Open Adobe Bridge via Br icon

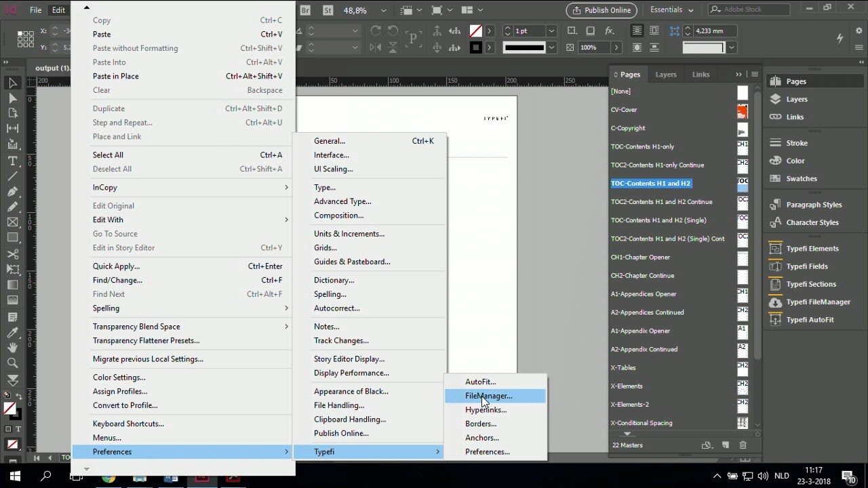pyautogui.click(x=305, y=10)
